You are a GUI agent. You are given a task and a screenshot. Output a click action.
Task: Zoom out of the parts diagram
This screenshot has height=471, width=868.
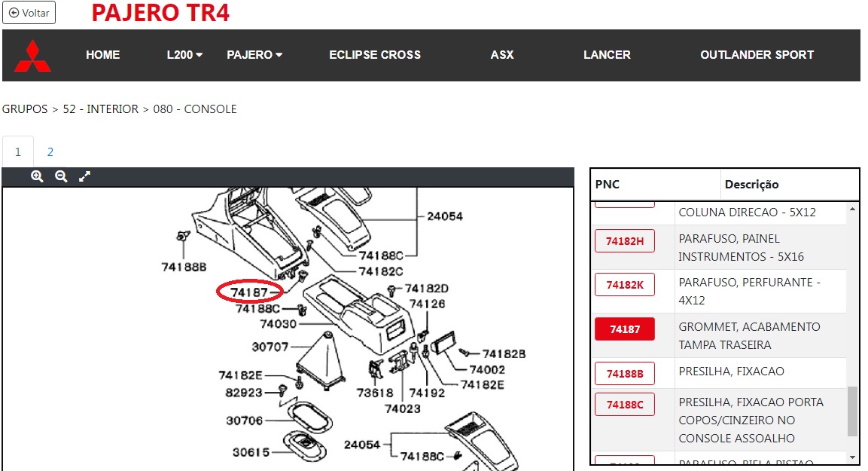61,176
